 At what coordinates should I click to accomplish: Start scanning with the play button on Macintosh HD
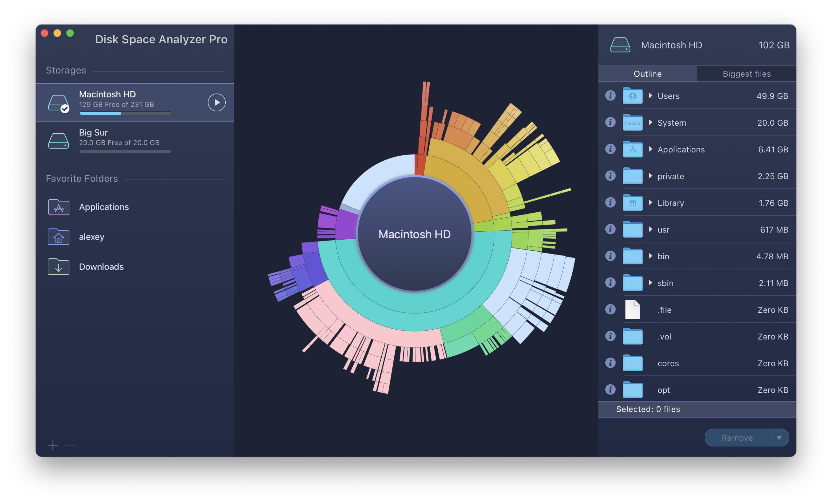[x=216, y=102]
